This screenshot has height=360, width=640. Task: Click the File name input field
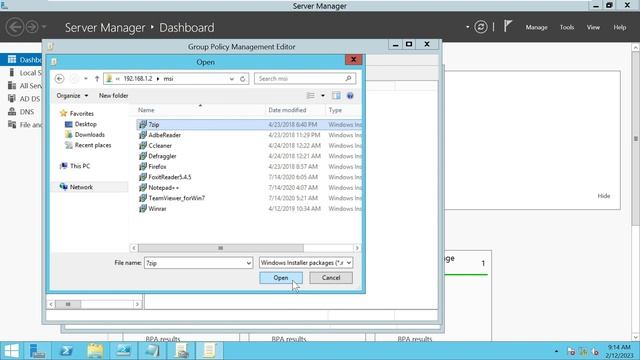click(195, 263)
